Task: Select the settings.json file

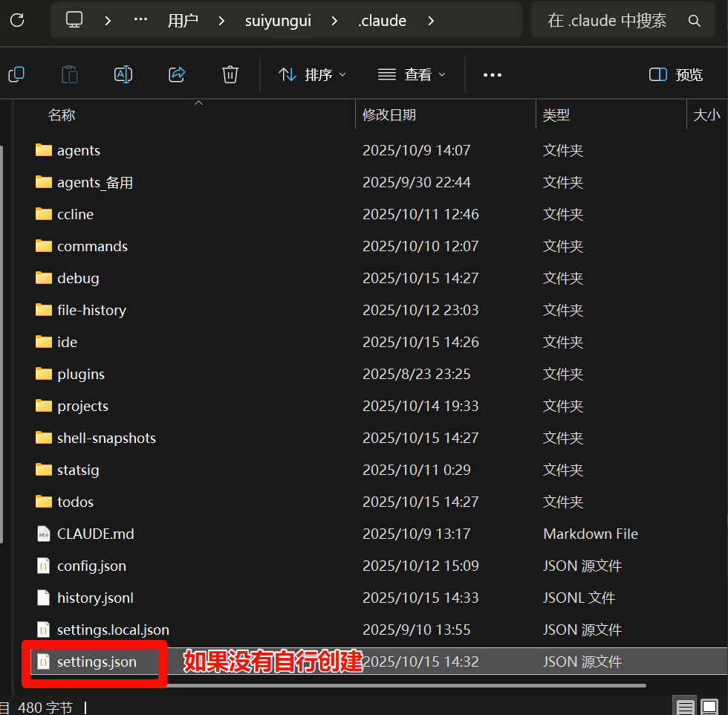Action: click(x=97, y=661)
